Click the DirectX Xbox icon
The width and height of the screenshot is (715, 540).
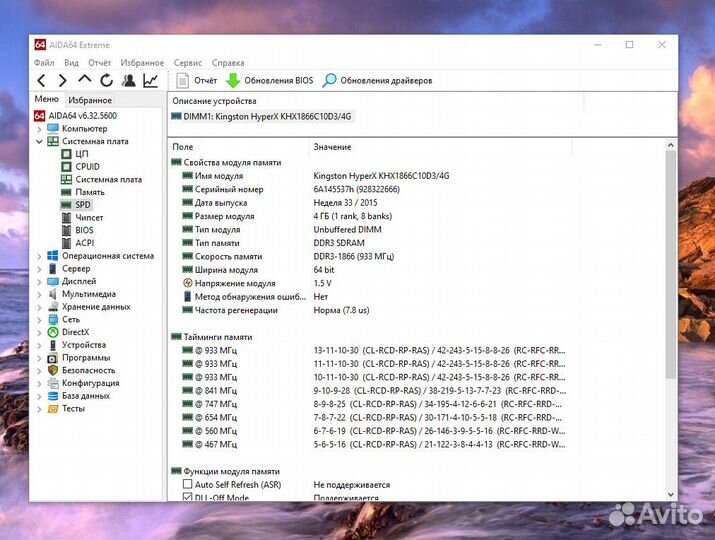pyautogui.click(x=53, y=332)
